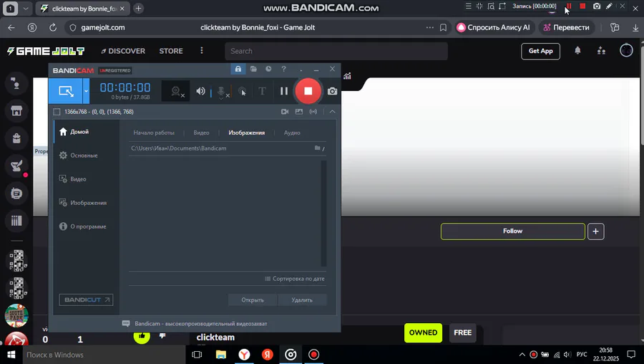The image size is (644, 364).
Task: Pause the recording in the Bandicam window
Action: (x=284, y=91)
